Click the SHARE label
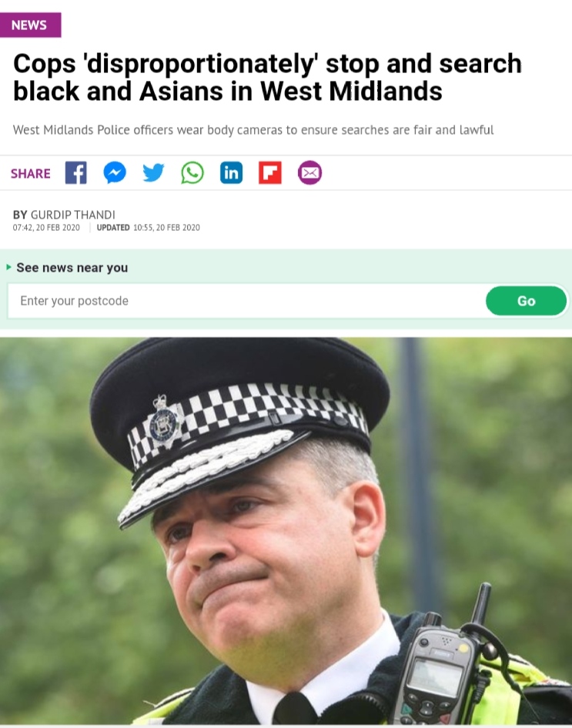This screenshot has height=728, width=572. click(31, 173)
